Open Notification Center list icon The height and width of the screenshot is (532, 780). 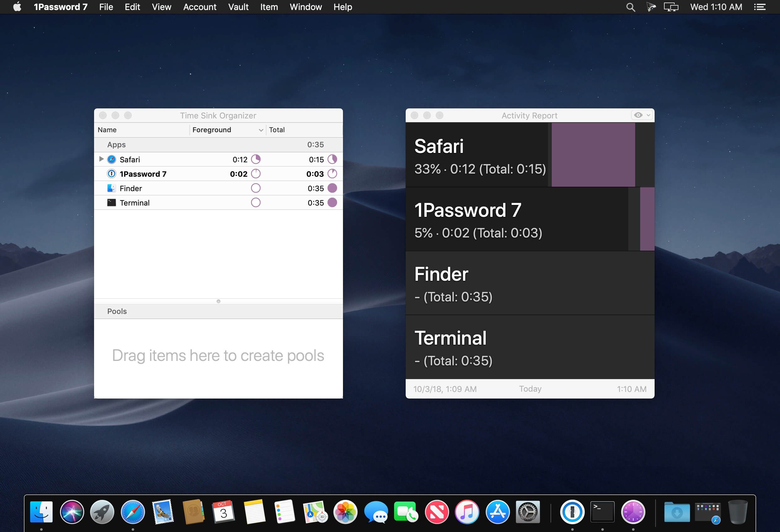click(x=760, y=7)
